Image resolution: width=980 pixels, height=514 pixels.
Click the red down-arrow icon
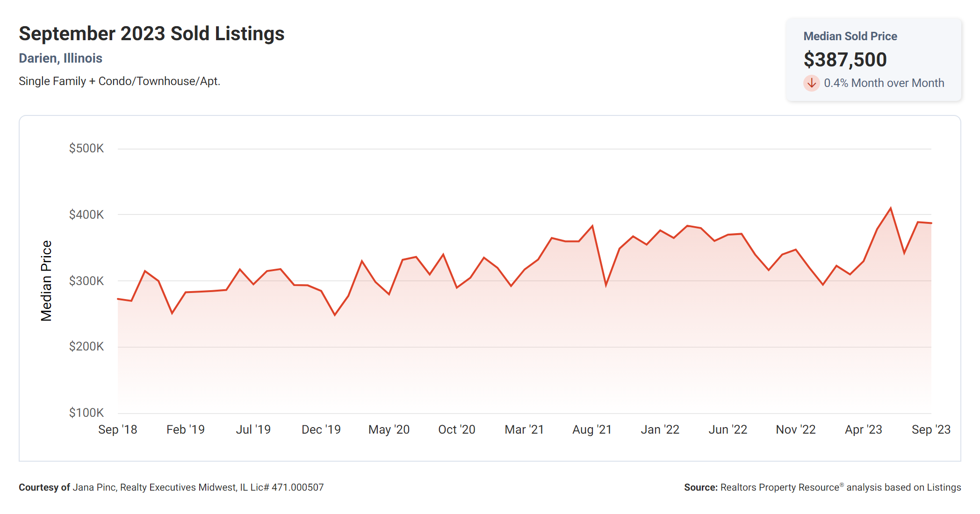[811, 83]
